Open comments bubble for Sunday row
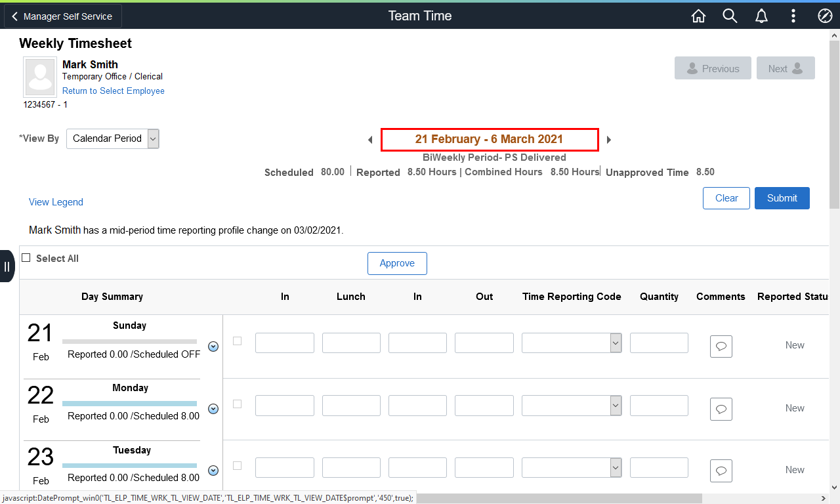The image size is (840, 504). (x=721, y=346)
